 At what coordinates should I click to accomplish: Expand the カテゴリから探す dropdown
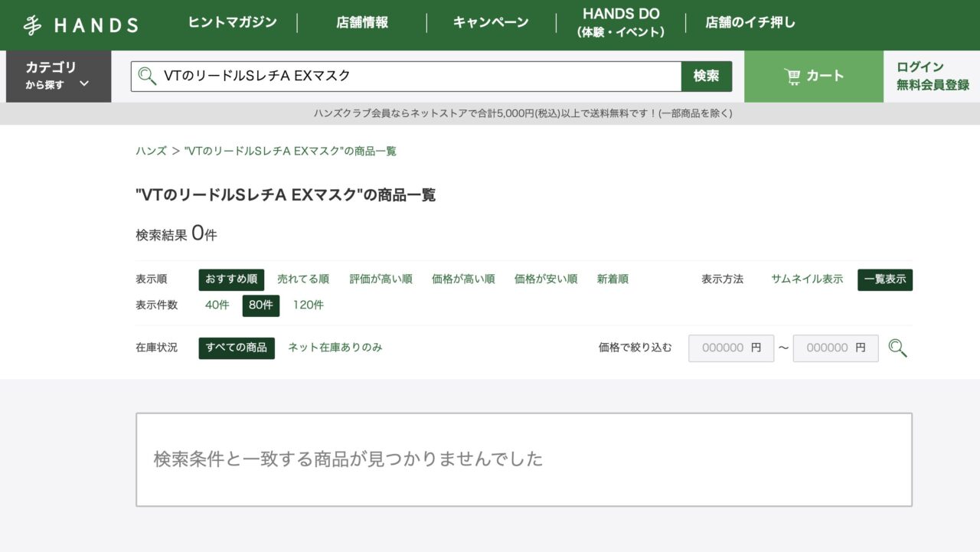tap(58, 76)
